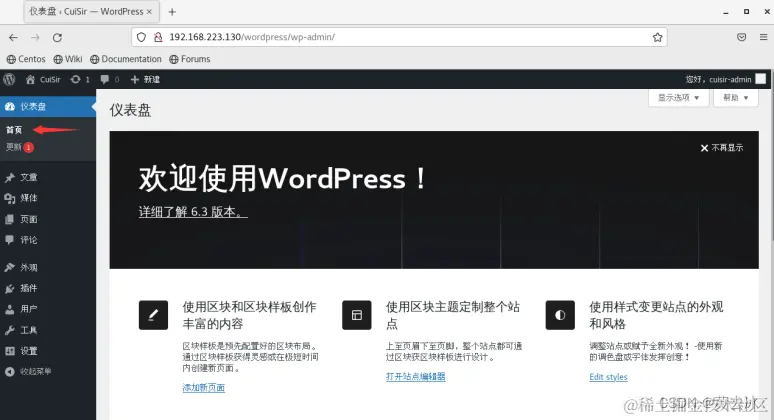Click the 您好, cuisir-admin account text
This screenshot has width=774, height=420.
(x=718, y=79)
